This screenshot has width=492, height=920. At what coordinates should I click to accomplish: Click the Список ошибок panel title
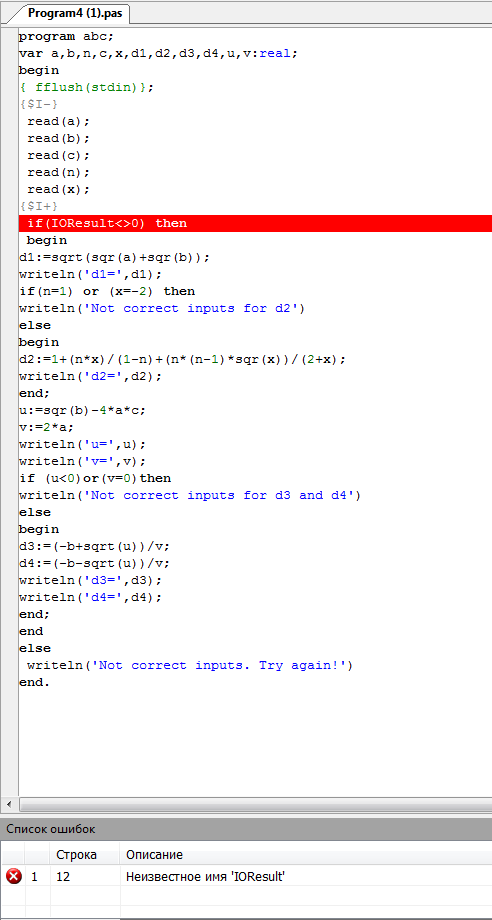pos(50,829)
